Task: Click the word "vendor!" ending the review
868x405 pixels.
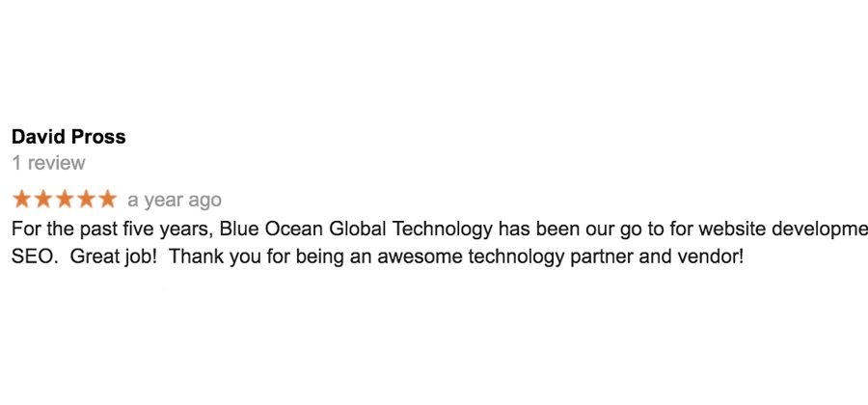Action: coord(710,257)
